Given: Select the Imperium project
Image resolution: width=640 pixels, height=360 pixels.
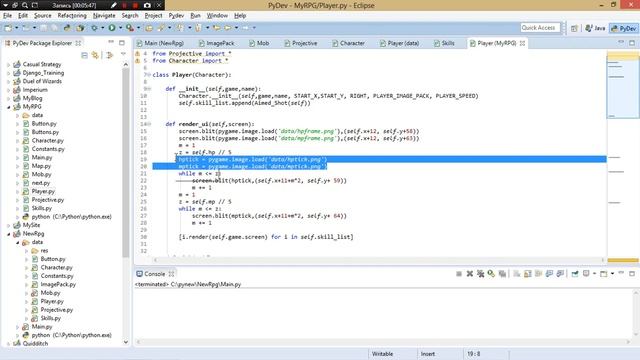Looking at the screenshot, I should pyautogui.click(x=35, y=90).
